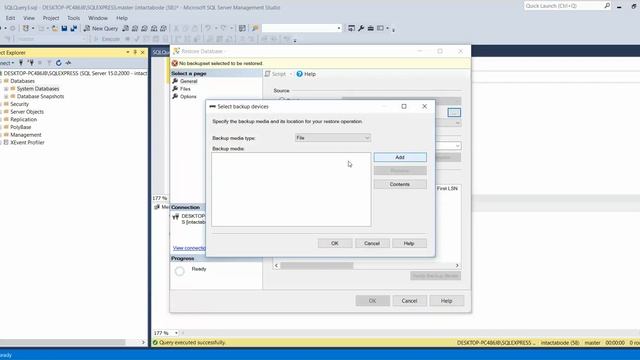Confirm with OK in Select backup devices dialog
The image size is (640, 360).
(335, 243)
